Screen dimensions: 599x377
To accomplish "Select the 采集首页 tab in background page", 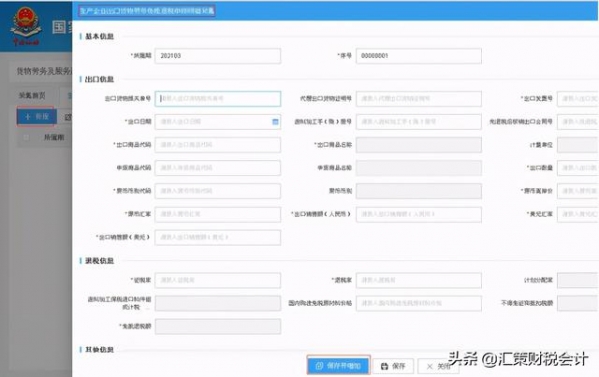I will click(32, 95).
